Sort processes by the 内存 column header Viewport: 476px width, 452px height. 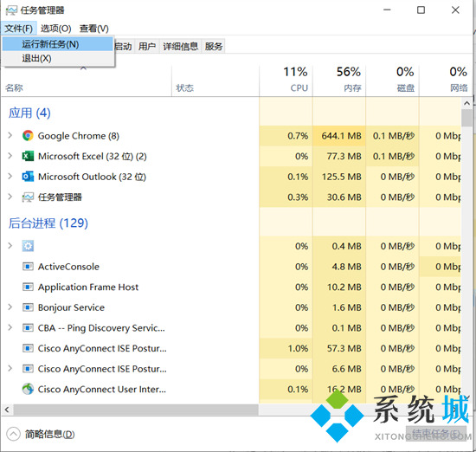(339, 81)
